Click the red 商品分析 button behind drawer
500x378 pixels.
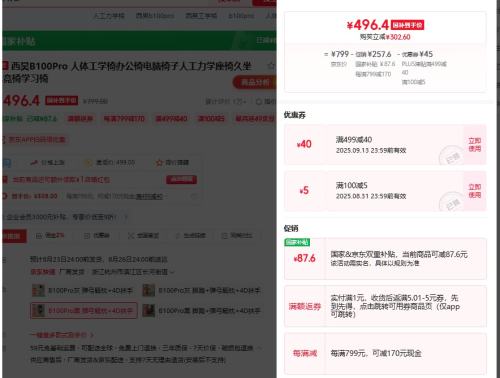point(254,82)
